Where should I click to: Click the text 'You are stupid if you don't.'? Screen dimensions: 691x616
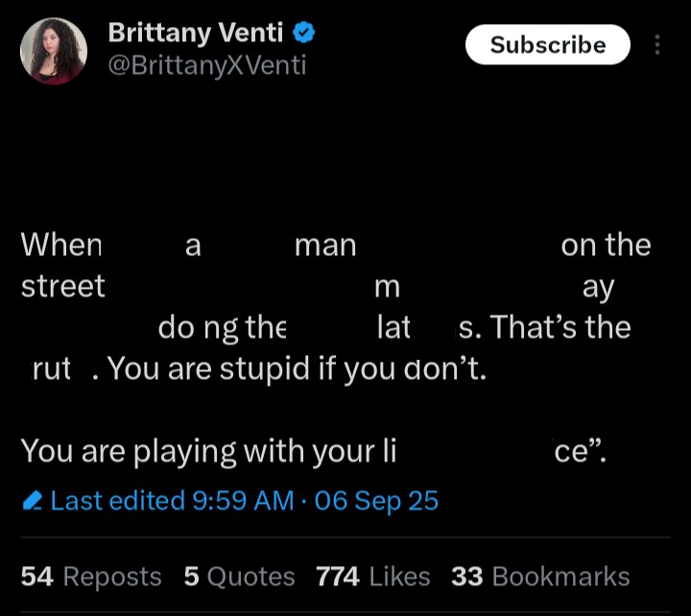(297, 368)
